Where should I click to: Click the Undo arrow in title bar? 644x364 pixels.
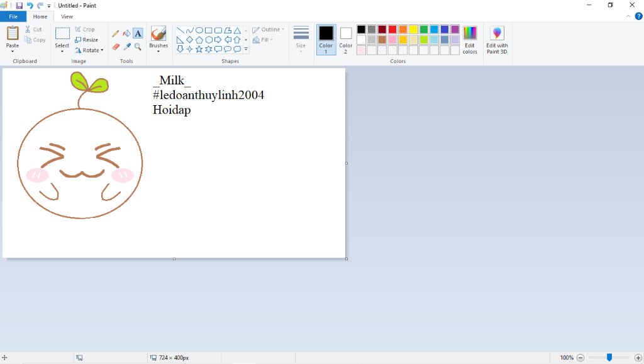point(30,6)
